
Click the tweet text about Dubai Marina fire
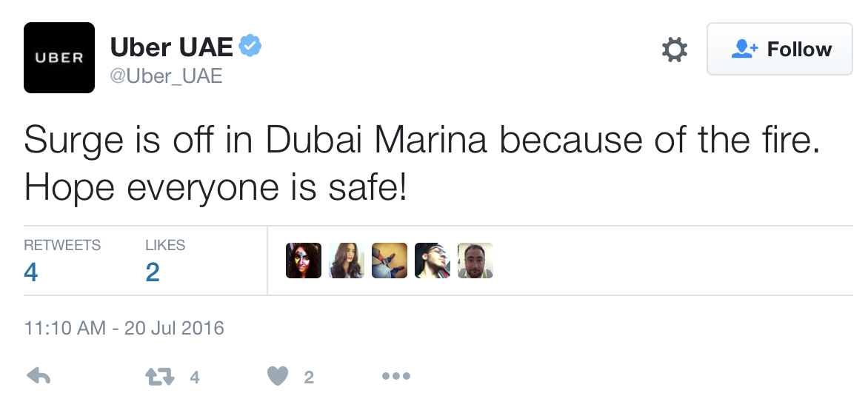tap(421, 163)
